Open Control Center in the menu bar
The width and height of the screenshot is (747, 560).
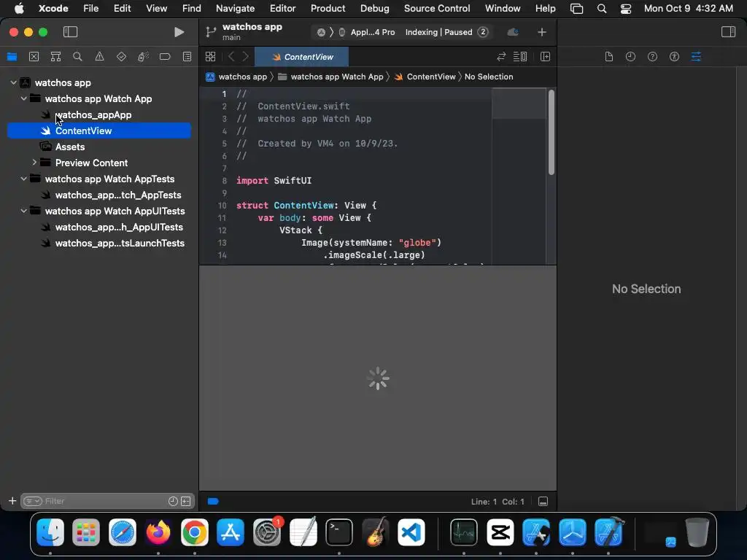(x=625, y=8)
